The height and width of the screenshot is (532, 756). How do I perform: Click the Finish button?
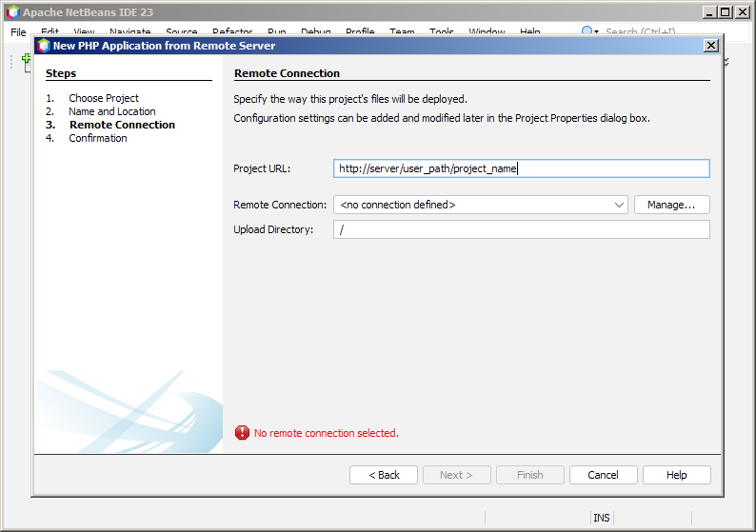tap(529, 475)
